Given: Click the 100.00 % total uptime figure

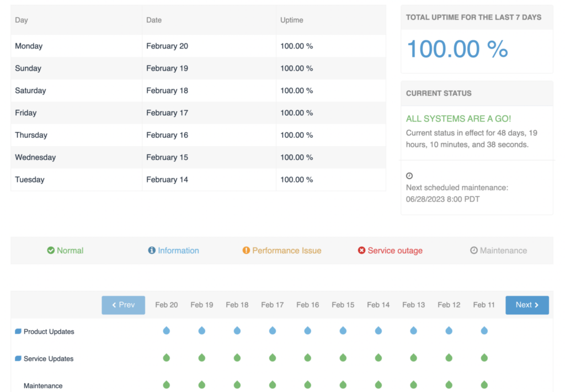Looking at the screenshot, I should (457, 49).
